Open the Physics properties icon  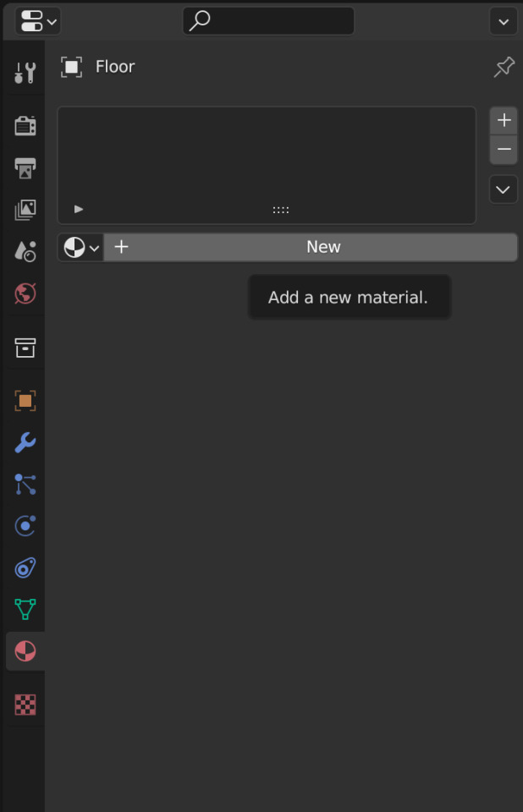[x=25, y=526]
